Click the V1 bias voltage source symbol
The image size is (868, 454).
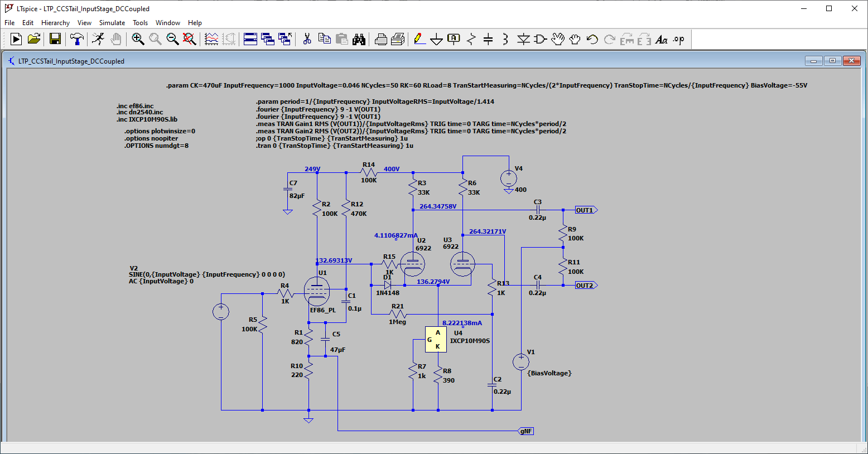[x=521, y=362]
